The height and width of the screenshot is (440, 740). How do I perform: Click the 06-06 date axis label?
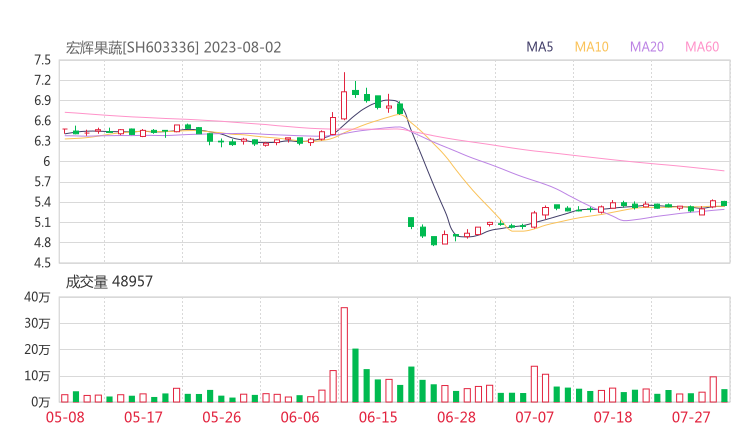click(x=300, y=417)
